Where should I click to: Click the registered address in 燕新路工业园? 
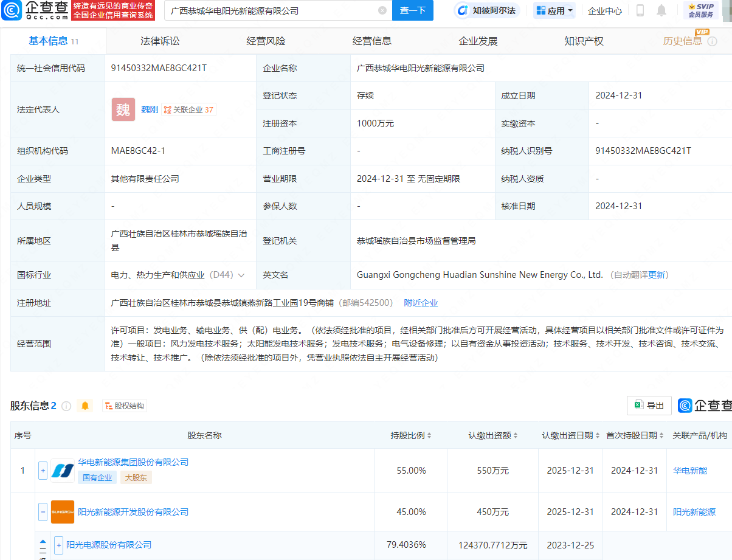click(x=222, y=303)
